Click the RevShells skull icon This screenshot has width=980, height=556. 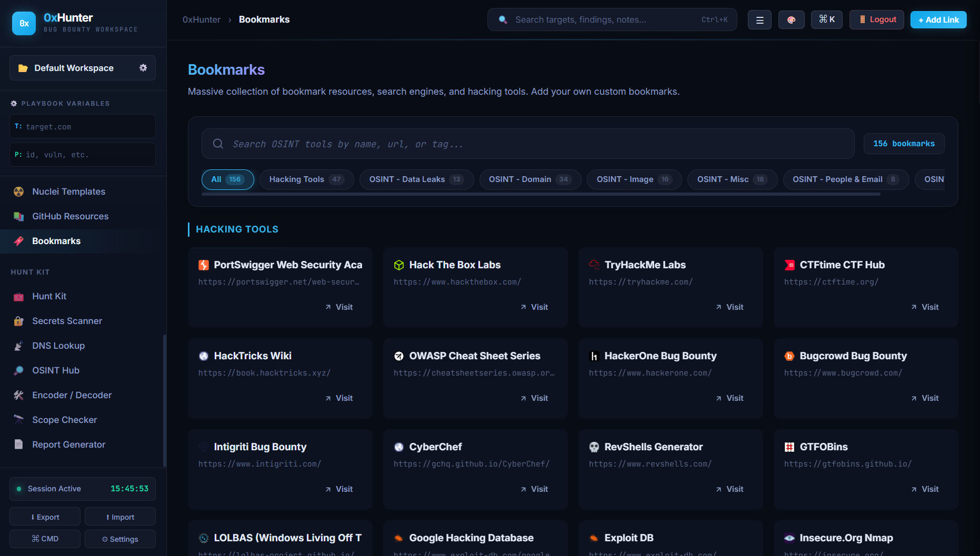click(x=594, y=447)
